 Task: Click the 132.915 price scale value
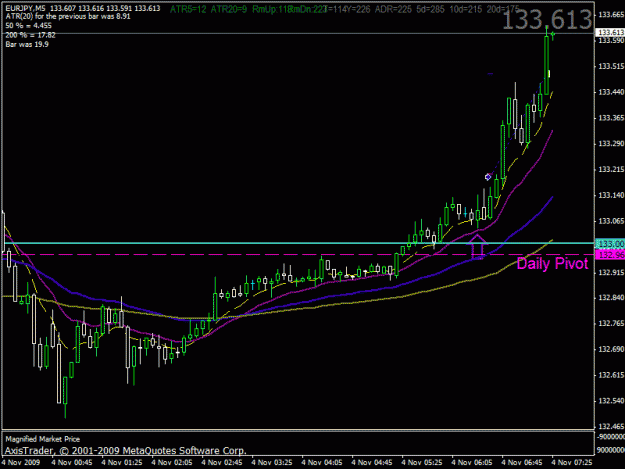click(611, 273)
